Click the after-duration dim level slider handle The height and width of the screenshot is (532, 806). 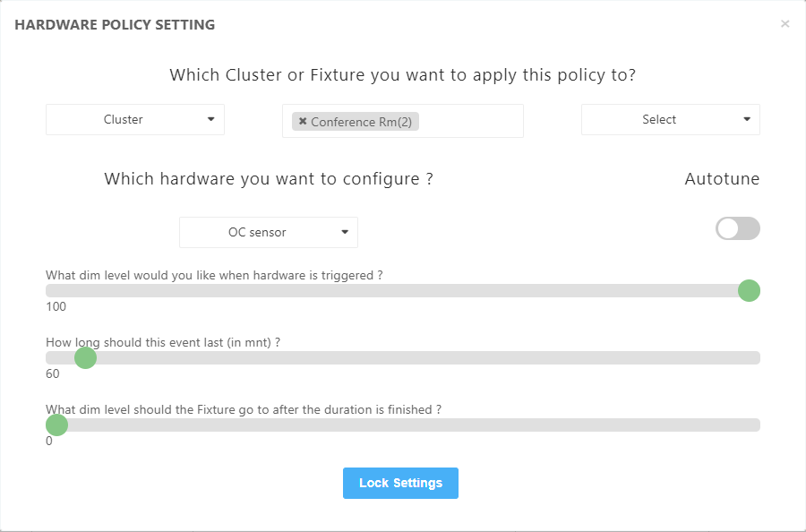point(56,425)
